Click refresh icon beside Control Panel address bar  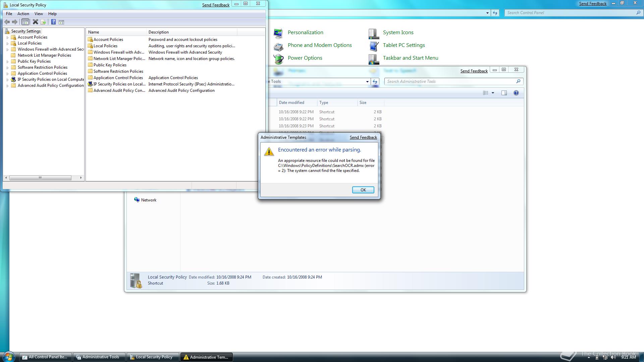(x=495, y=13)
